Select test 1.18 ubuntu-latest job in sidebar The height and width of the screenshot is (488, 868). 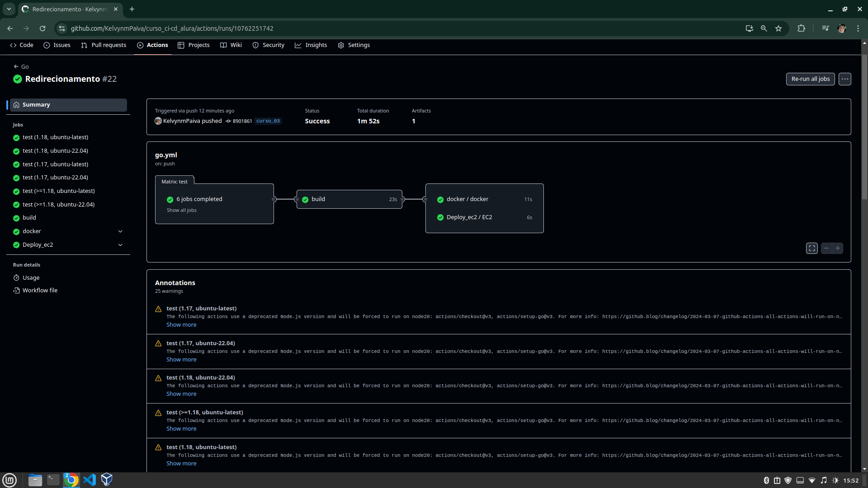(x=55, y=137)
